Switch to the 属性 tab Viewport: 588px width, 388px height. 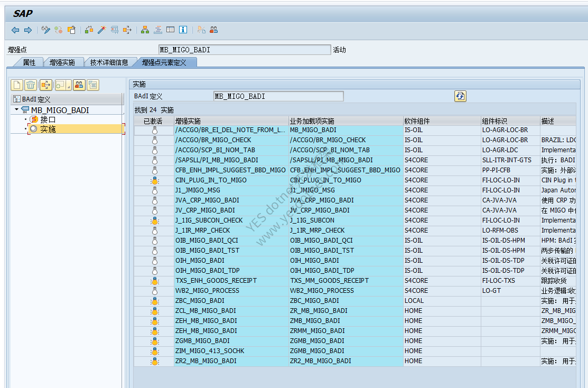coord(29,62)
